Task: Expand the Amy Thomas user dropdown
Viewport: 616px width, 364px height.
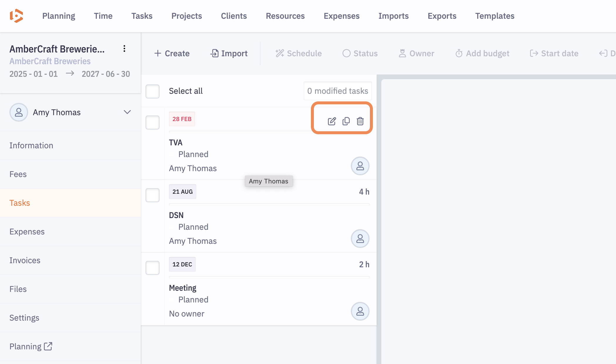Action: click(x=127, y=112)
